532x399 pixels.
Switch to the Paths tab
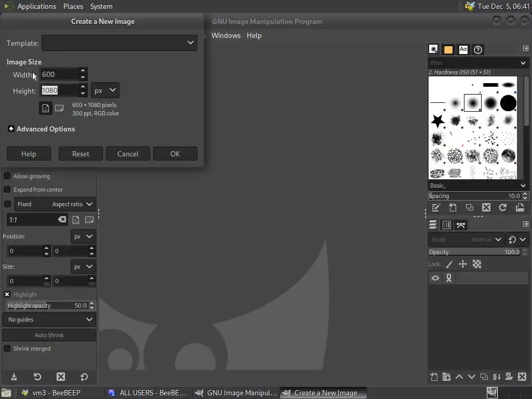click(x=461, y=224)
